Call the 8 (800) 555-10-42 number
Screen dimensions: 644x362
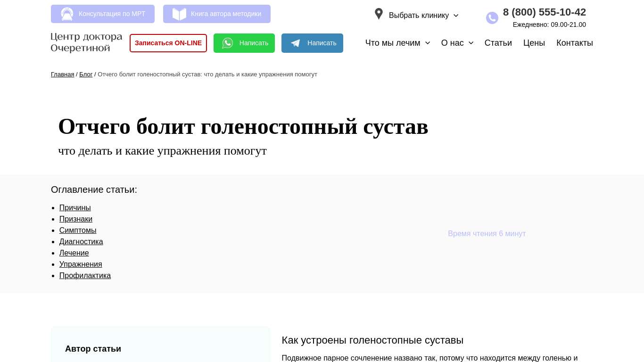click(x=544, y=12)
